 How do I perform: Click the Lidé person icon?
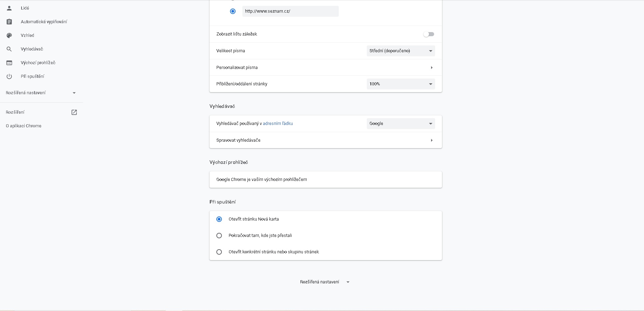click(x=9, y=8)
